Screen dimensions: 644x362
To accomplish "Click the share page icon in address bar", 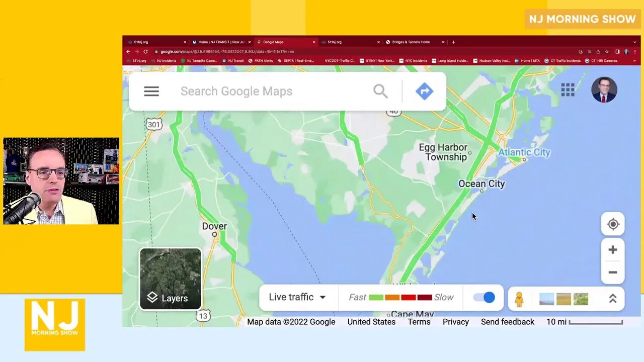I will [x=598, y=51].
